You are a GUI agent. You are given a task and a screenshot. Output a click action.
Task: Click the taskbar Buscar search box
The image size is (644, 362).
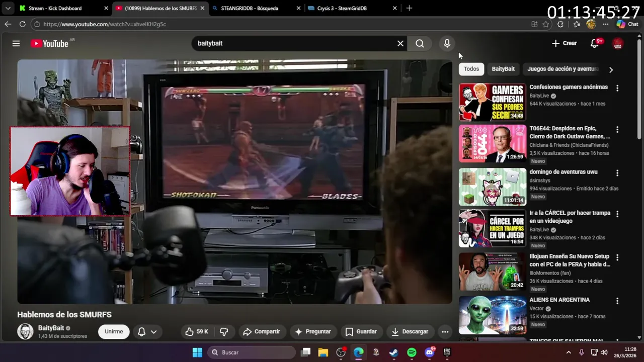(x=252, y=352)
